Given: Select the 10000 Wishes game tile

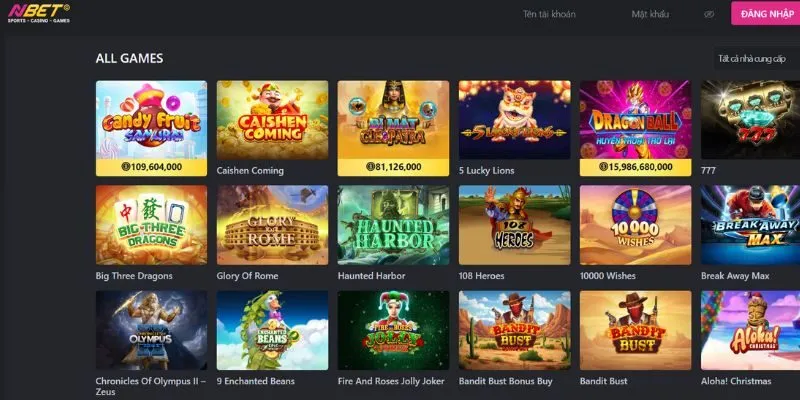Looking at the screenshot, I should click(x=635, y=225).
